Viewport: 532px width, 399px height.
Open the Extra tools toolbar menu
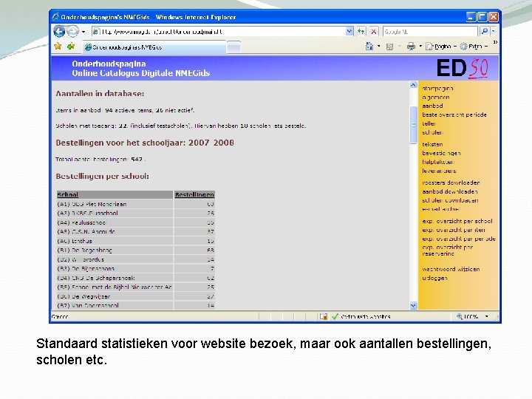(474, 47)
